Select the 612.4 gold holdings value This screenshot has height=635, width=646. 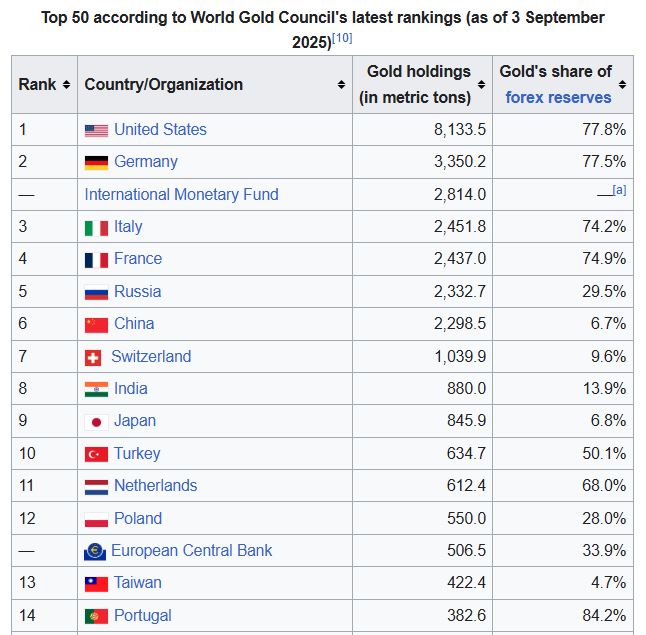[x=466, y=486]
